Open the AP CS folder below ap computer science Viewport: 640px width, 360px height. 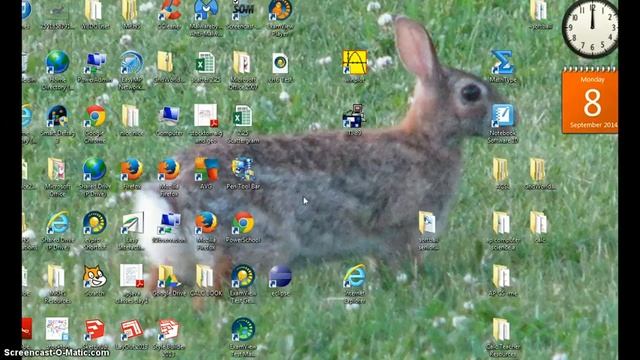[x=502, y=277]
